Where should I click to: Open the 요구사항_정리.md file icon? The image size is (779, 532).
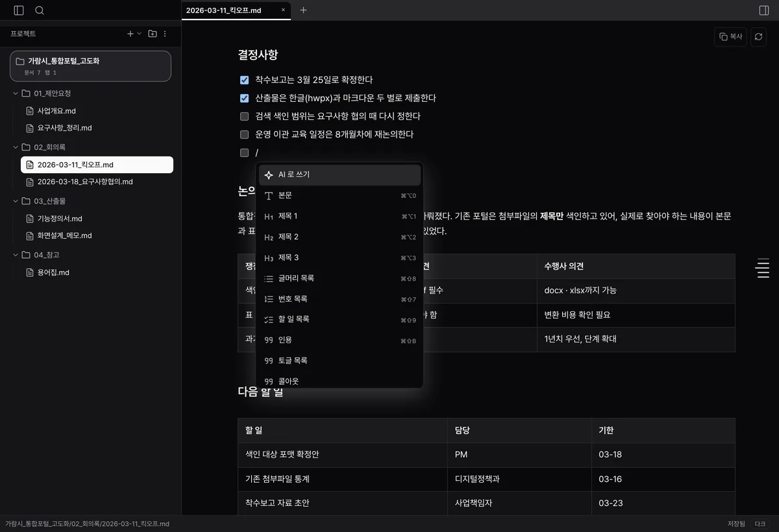coord(30,128)
